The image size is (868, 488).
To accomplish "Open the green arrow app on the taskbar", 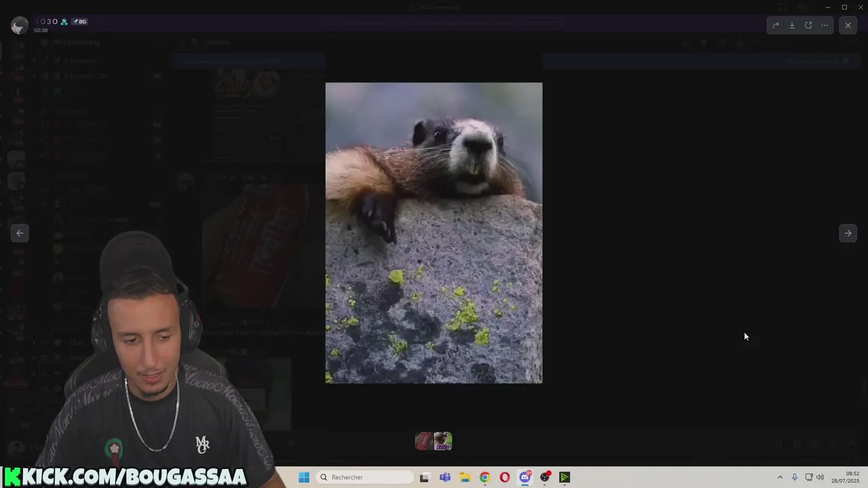I will [x=564, y=477].
